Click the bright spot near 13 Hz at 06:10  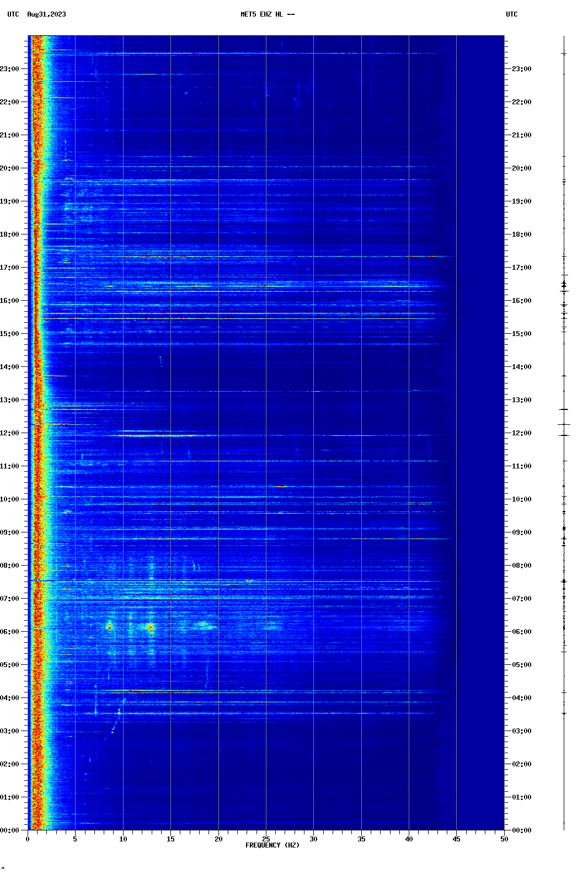150,626
